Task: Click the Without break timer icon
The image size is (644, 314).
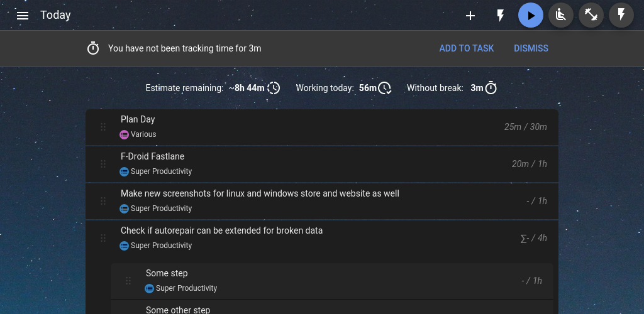Action: [x=491, y=88]
